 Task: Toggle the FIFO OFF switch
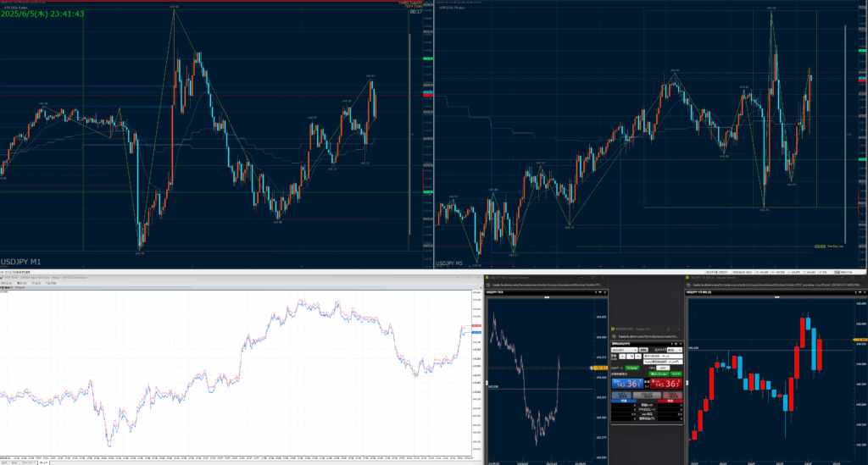click(x=663, y=368)
